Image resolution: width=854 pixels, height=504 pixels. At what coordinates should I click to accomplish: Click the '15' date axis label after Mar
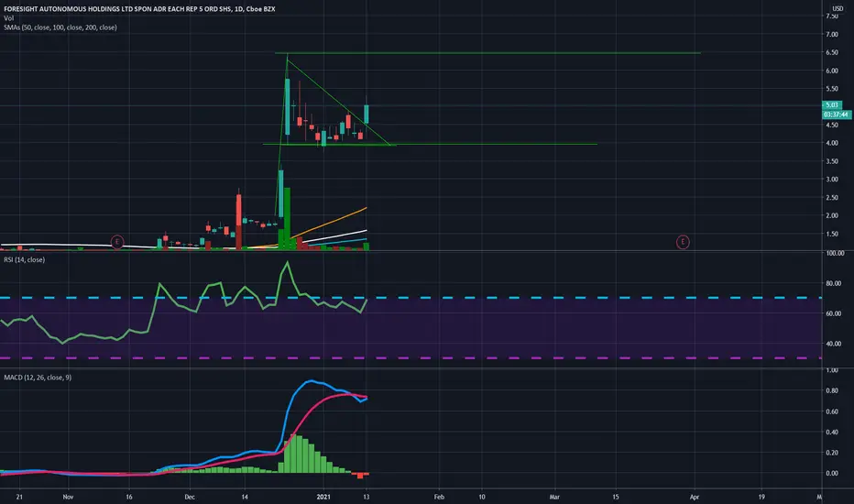(616, 497)
